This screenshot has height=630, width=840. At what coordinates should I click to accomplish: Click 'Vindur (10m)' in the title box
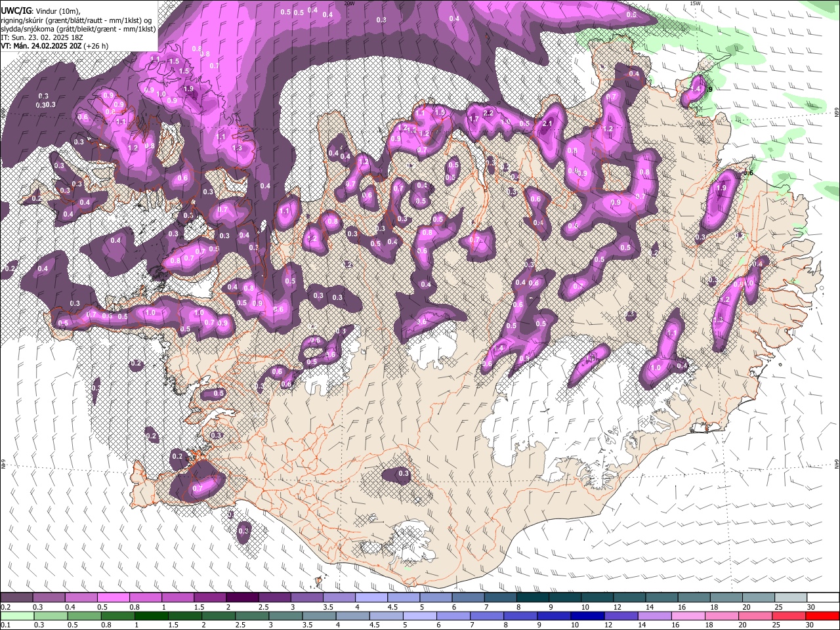click(x=58, y=11)
